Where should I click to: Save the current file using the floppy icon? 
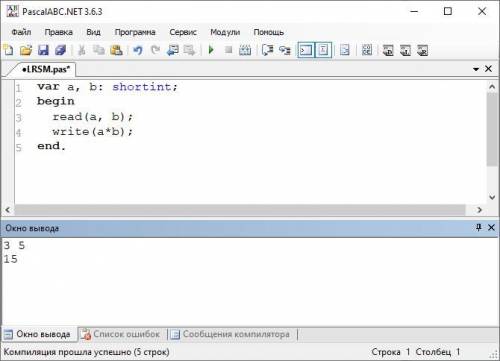(43, 50)
